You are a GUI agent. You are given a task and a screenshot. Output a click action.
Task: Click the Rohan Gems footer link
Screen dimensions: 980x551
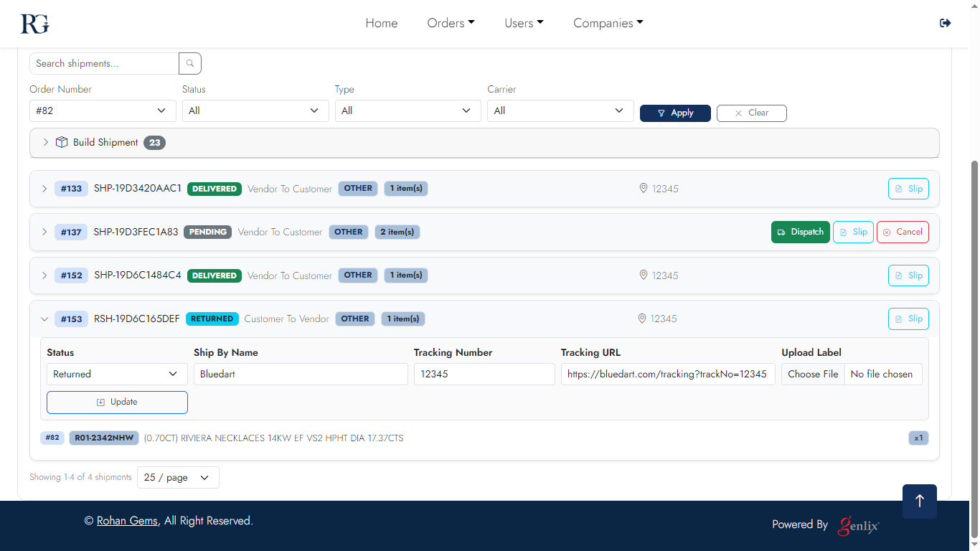click(x=127, y=521)
